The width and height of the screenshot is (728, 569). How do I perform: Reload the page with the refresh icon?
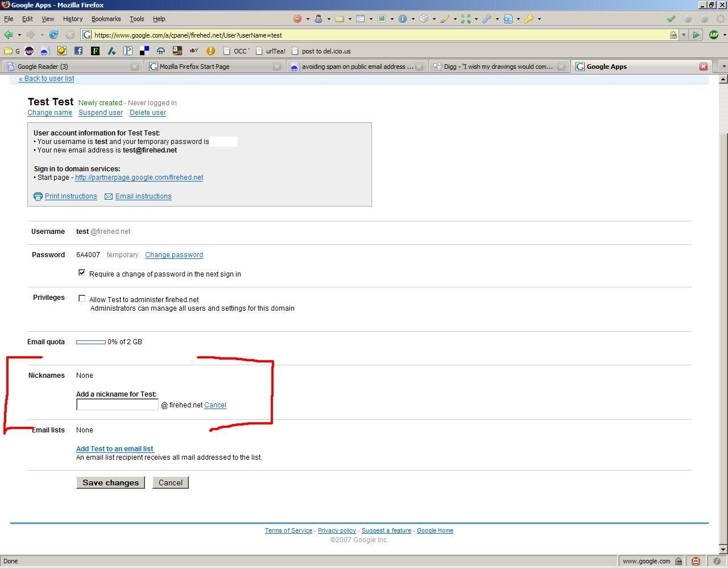[53, 35]
